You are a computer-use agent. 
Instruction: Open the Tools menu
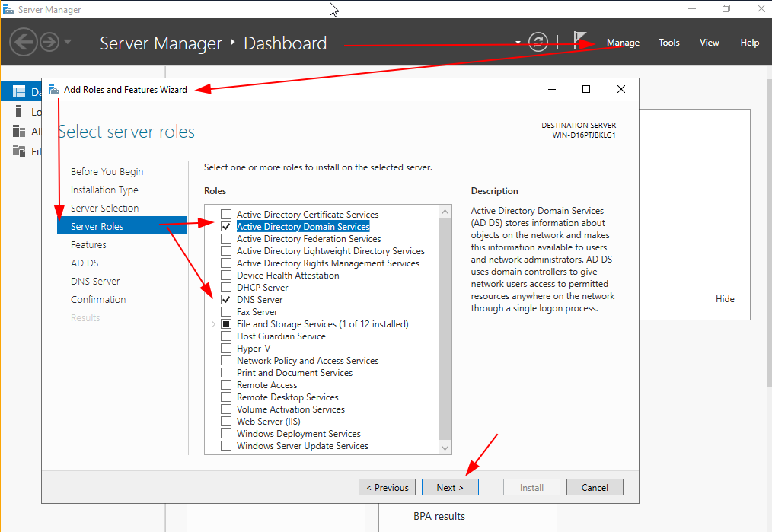(669, 43)
